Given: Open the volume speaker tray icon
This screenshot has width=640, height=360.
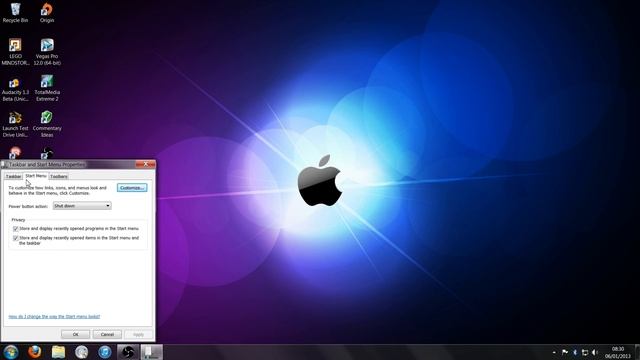Looking at the screenshot, I should [595, 352].
